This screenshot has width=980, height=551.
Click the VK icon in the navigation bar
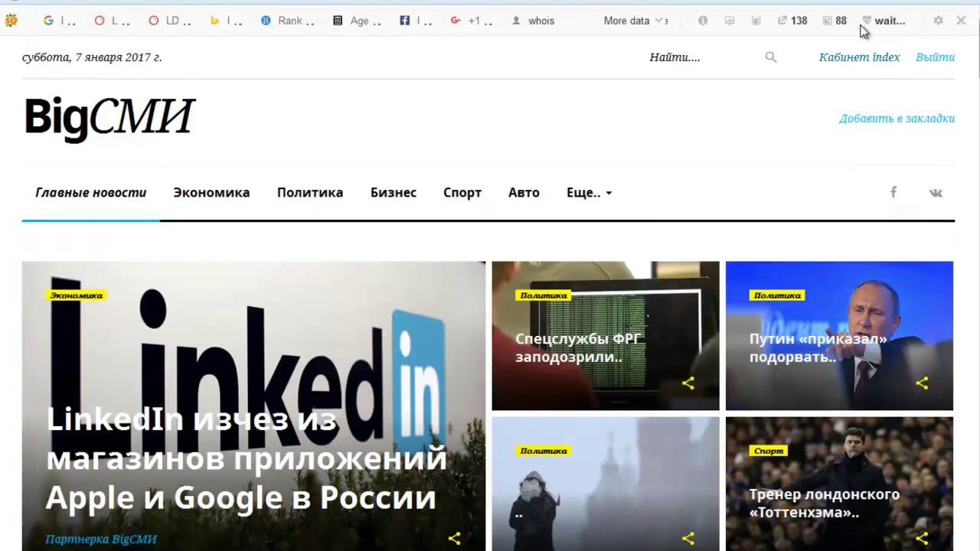pyautogui.click(x=936, y=193)
